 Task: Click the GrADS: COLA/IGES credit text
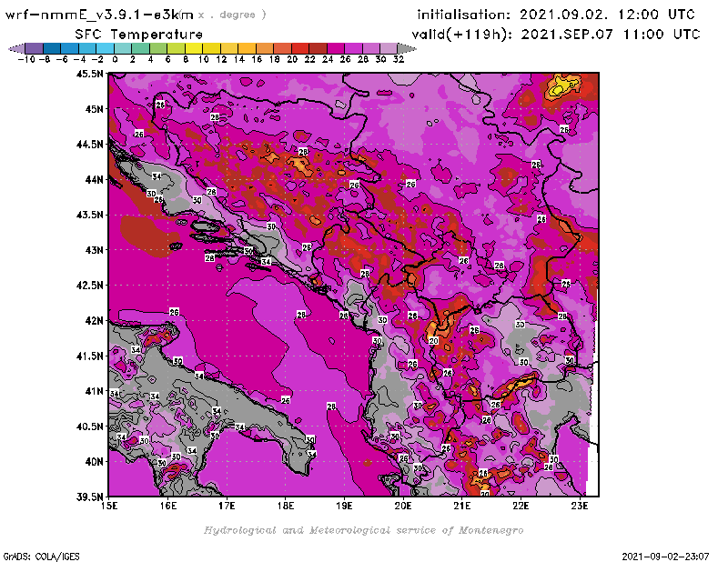point(37,555)
